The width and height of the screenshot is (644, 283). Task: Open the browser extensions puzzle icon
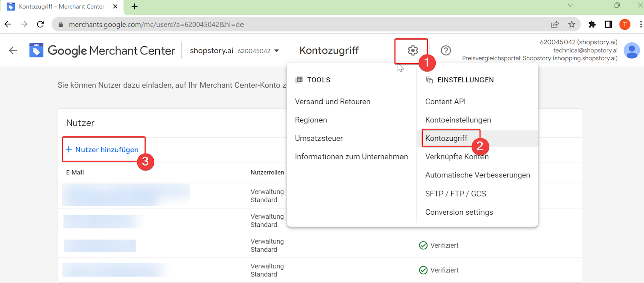point(592,24)
